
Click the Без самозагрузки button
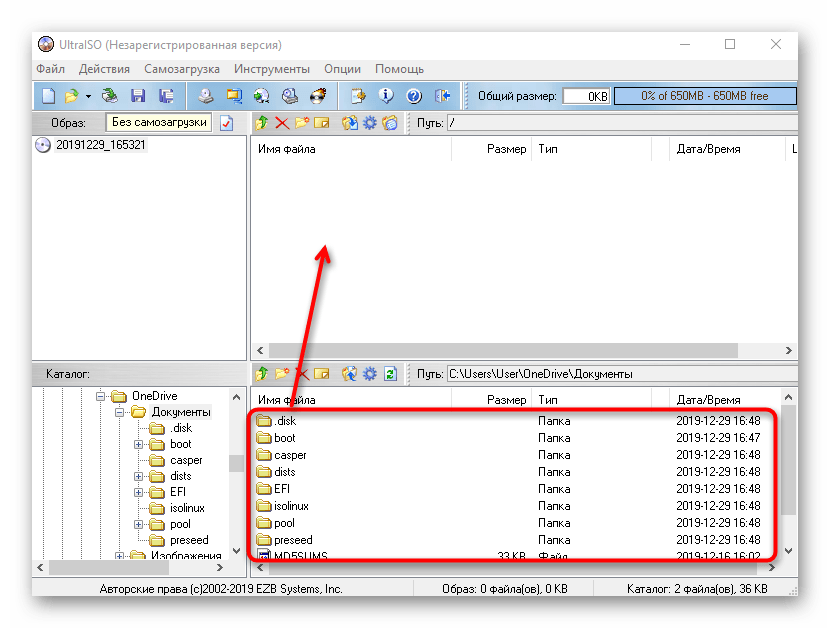[x=159, y=123]
